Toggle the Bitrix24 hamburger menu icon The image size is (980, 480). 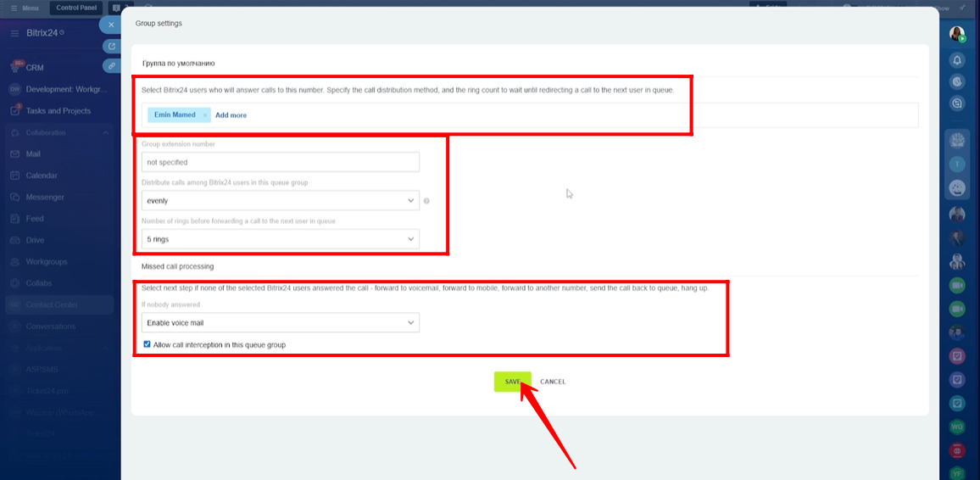[x=14, y=32]
